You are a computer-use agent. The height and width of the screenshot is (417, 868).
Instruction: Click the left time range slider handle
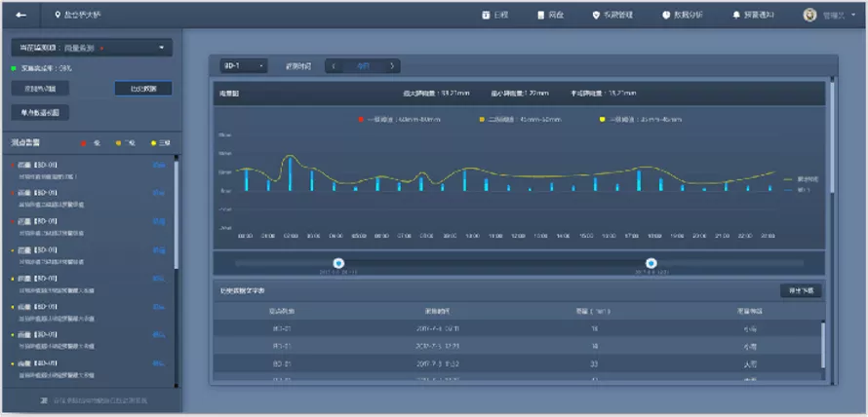338,263
